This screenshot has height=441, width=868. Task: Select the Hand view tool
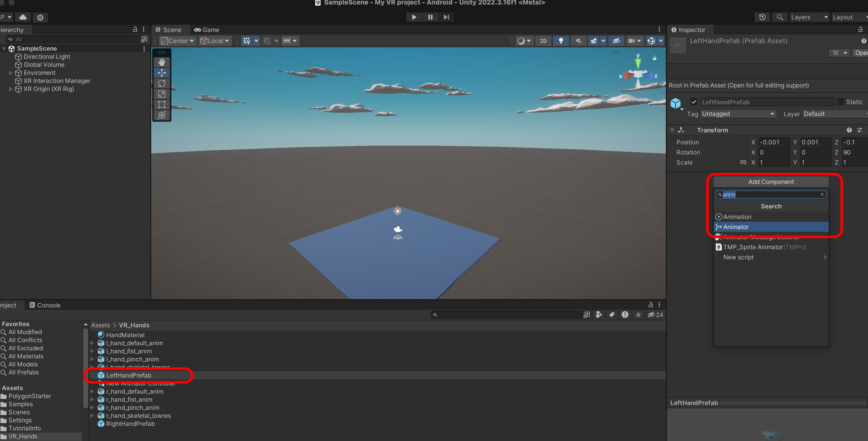(162, 62)
